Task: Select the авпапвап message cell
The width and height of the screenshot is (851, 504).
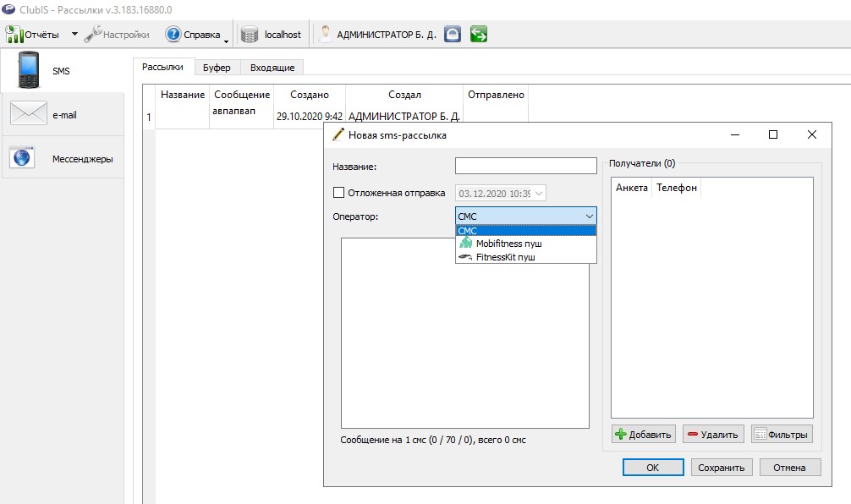Action: coord(242,116)
